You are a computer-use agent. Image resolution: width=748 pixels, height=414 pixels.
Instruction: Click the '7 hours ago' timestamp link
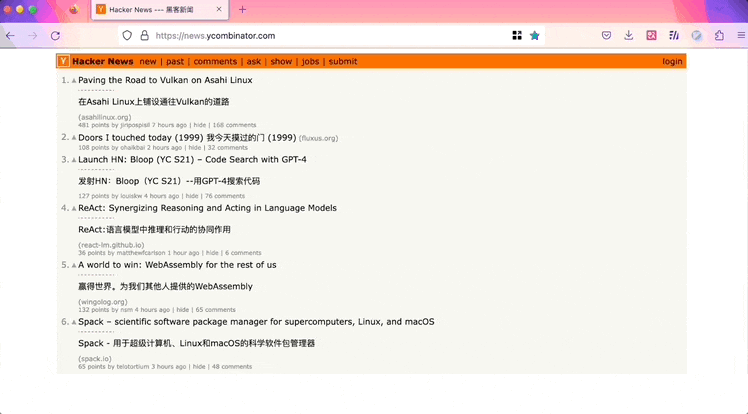(x=169, y=125)
